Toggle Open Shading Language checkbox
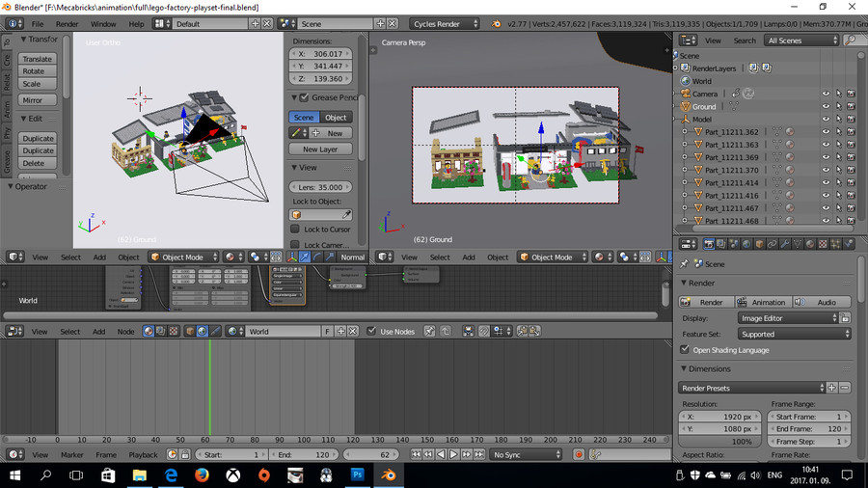The image size is (868, 488). [685, 350]
